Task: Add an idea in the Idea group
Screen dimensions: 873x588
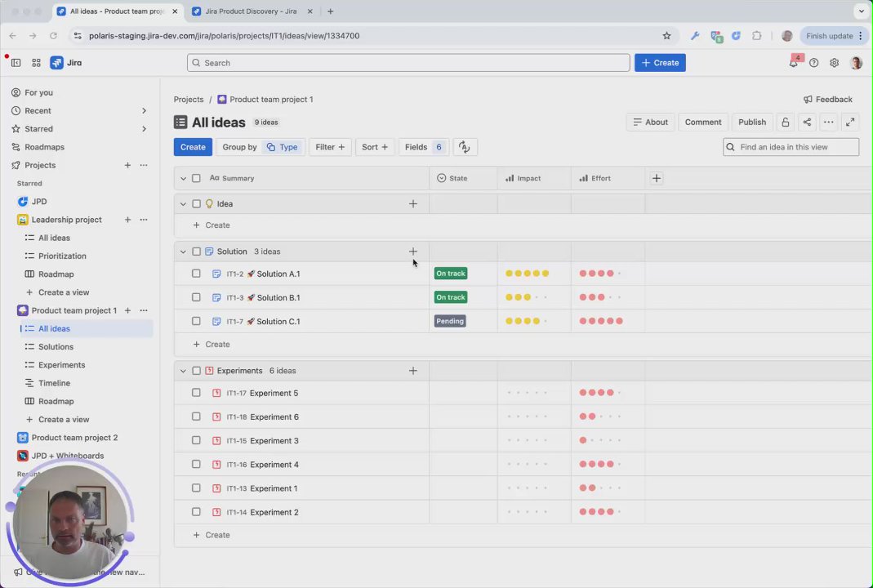Action: [413, 204]
